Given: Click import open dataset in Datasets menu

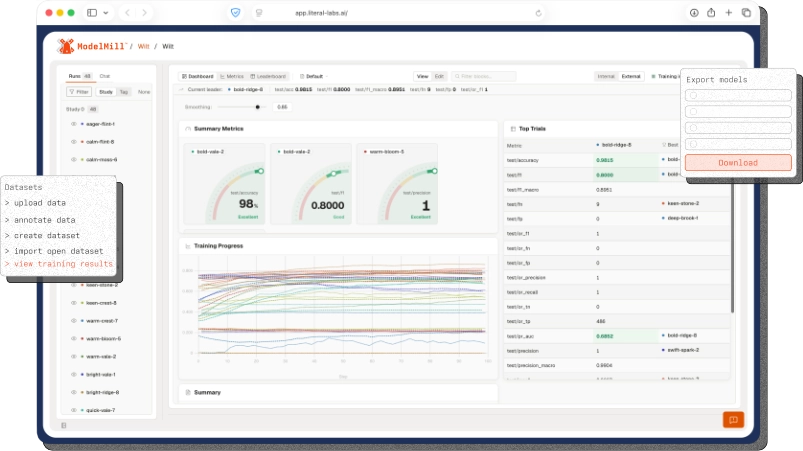Looking at the screenshot, I should point(58,251).
